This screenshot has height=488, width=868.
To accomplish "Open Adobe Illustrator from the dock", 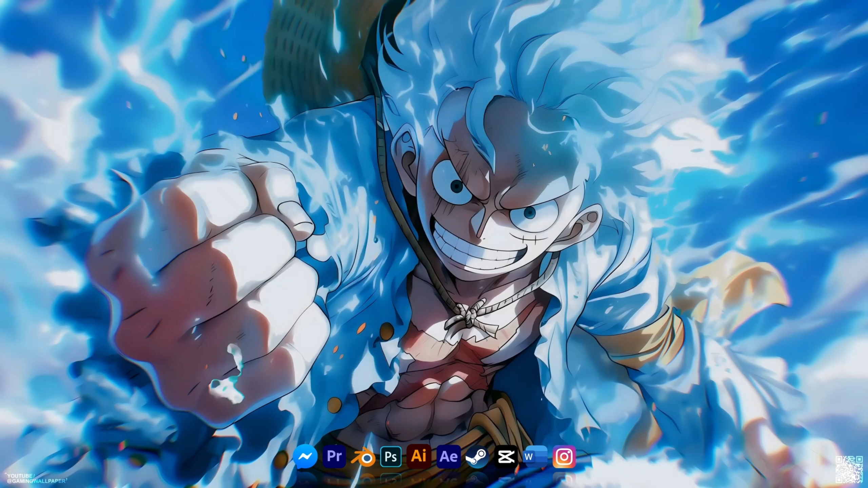I will [419, 456].
